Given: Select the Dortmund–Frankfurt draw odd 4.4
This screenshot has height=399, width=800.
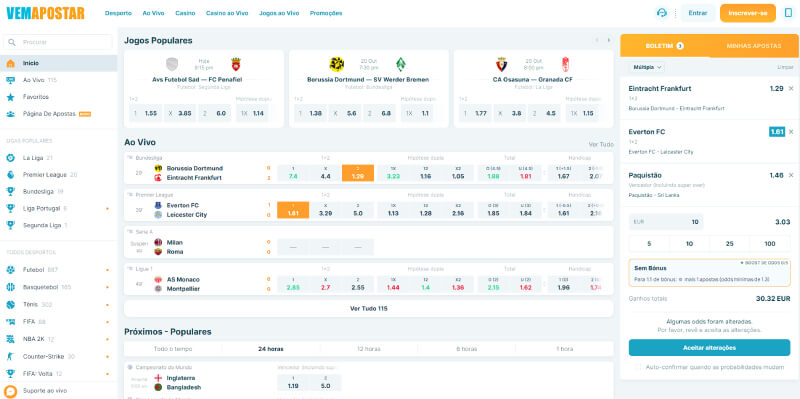Looking at the screenshot, I should point(326,173).
